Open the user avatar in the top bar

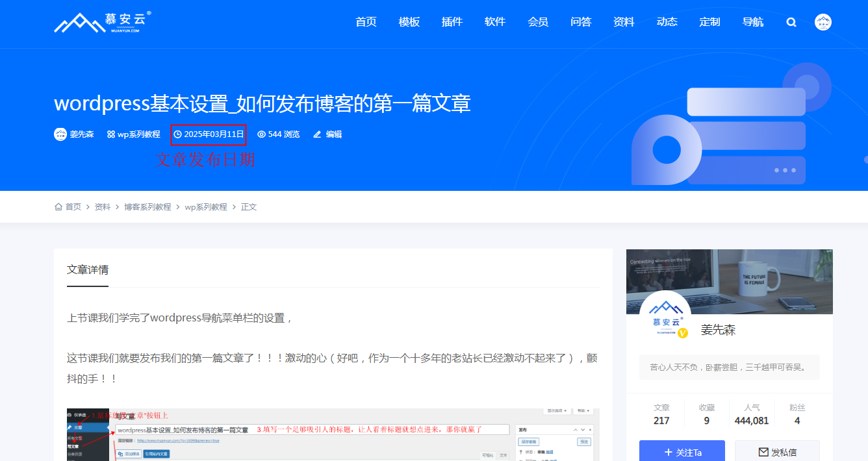pos(823,22)
